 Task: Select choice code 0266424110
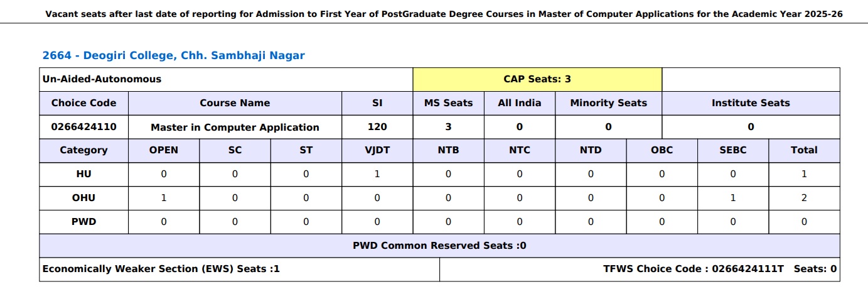point(83,127)
